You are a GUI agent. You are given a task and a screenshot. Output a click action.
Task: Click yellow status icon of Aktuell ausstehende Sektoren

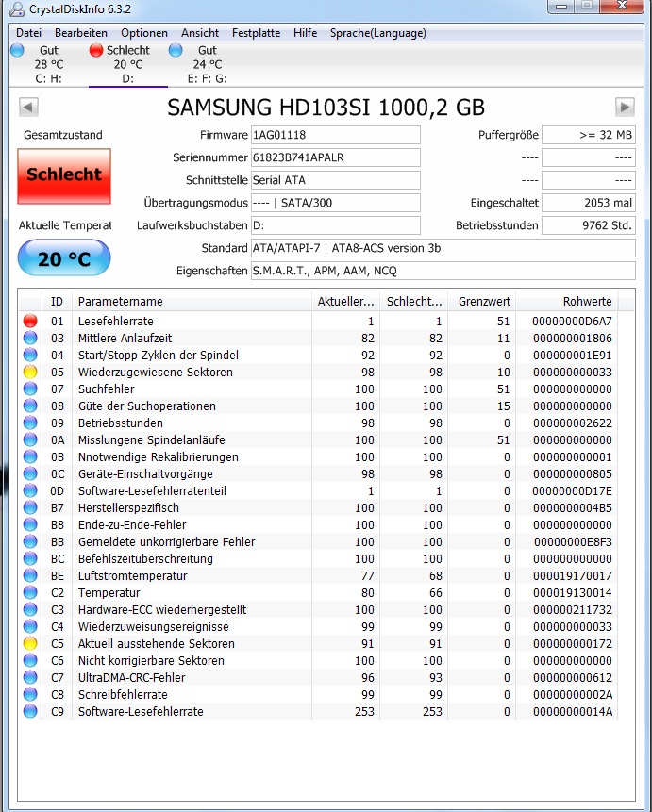30,644
